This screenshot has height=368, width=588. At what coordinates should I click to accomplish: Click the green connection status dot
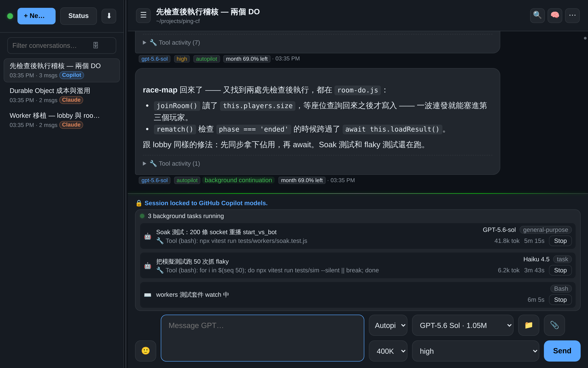coord(10,16)
